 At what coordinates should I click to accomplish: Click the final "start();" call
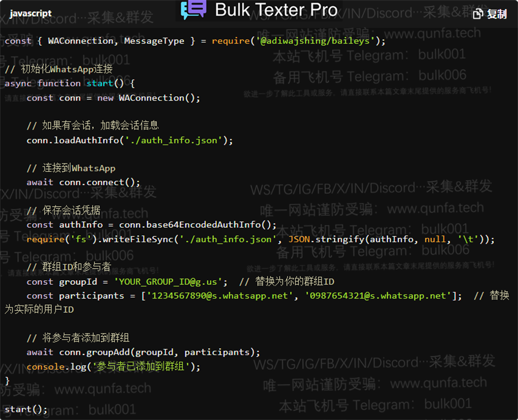coord(26,410)
